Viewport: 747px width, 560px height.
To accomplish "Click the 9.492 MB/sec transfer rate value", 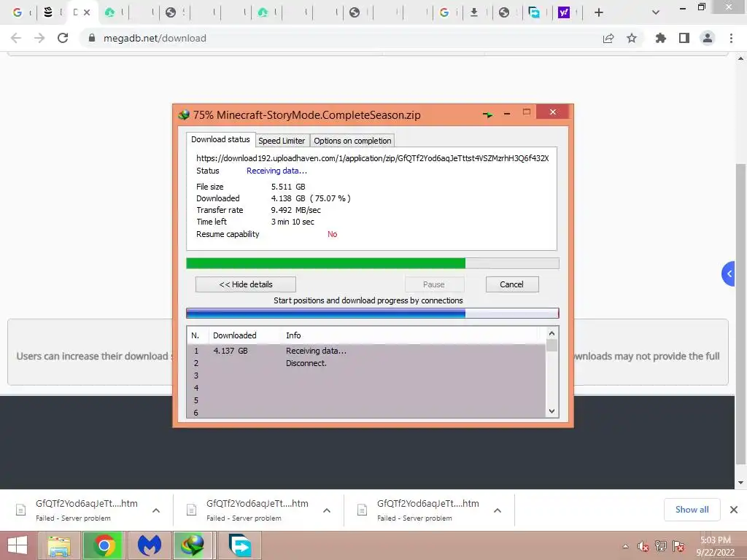I will [x=296, y=210].
